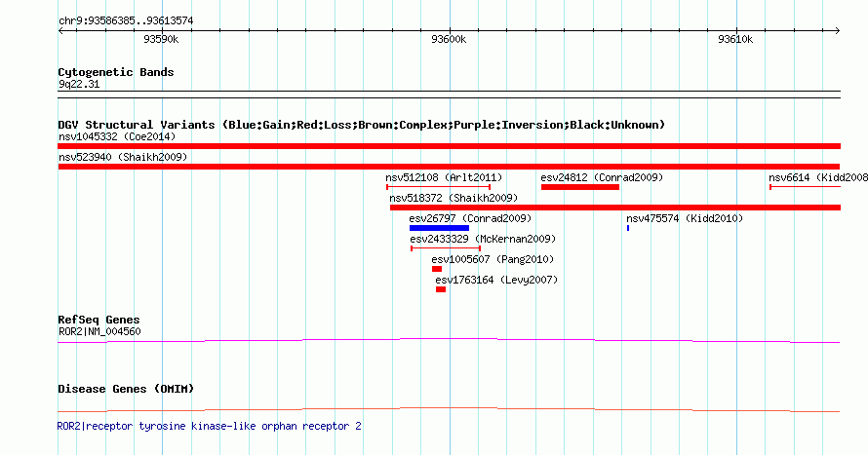Open the esv1005607 (Pang2010) label
The image size is (868, 455).
(x=493, y=259)
